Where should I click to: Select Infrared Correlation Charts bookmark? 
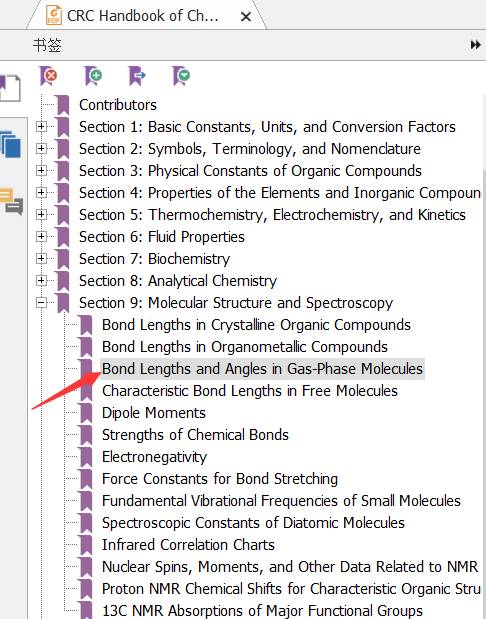tap(188, 545)
